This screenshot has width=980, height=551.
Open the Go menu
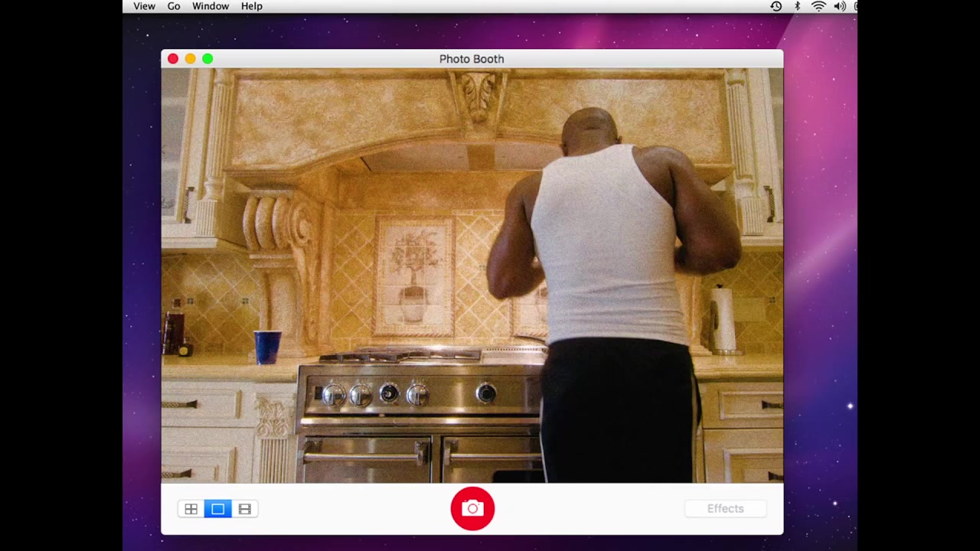[174, 6]
